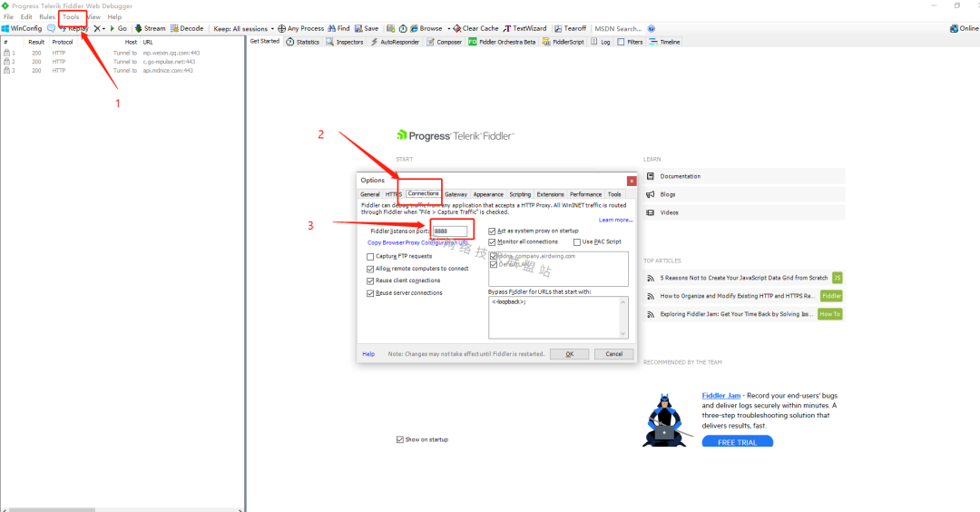This screenshot has height=512, width=980.
Task: Click the Clear Cache icon
Action: tap(456, 29)
